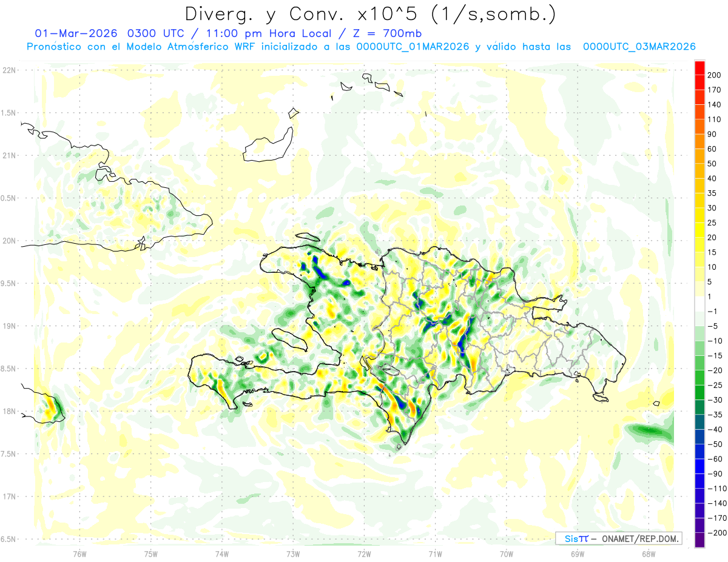The image size is (728, 562).
Task: Click the "-90" colorbar label
Action: tap(715, 474)
